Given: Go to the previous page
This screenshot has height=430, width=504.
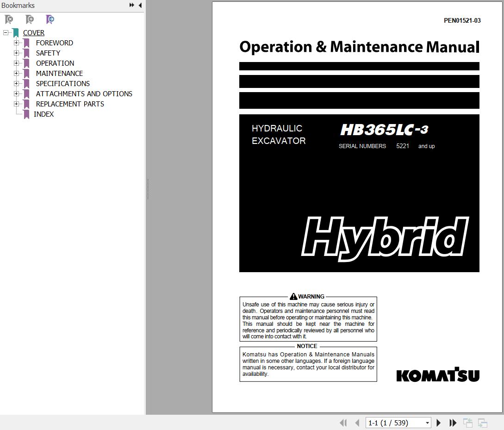Looking at the screenshot, I should pyautogui.click(x=357, y=423).
